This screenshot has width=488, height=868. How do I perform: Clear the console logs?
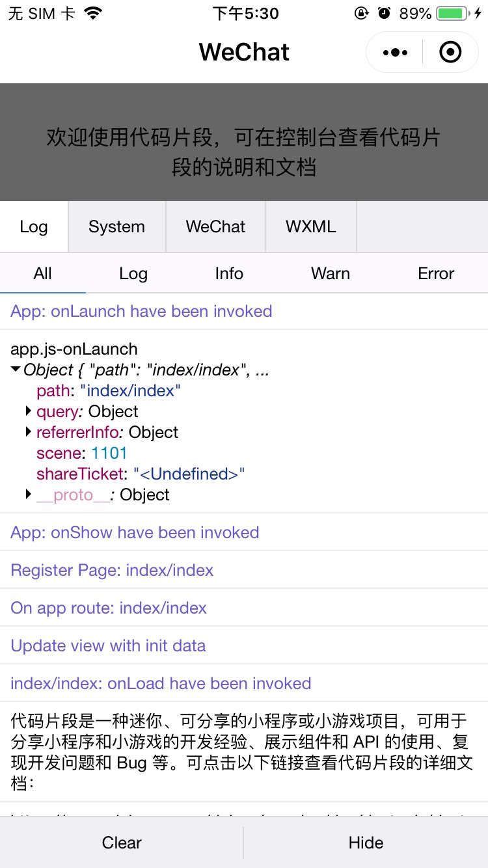122,843
